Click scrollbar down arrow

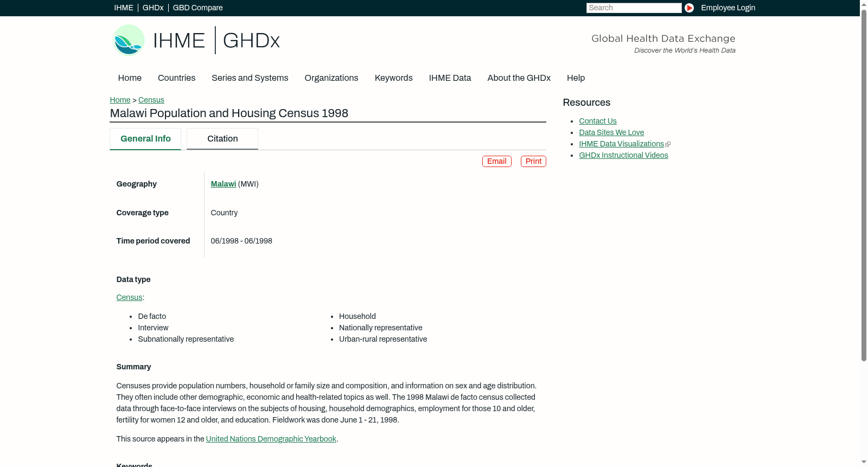(864, 463)
